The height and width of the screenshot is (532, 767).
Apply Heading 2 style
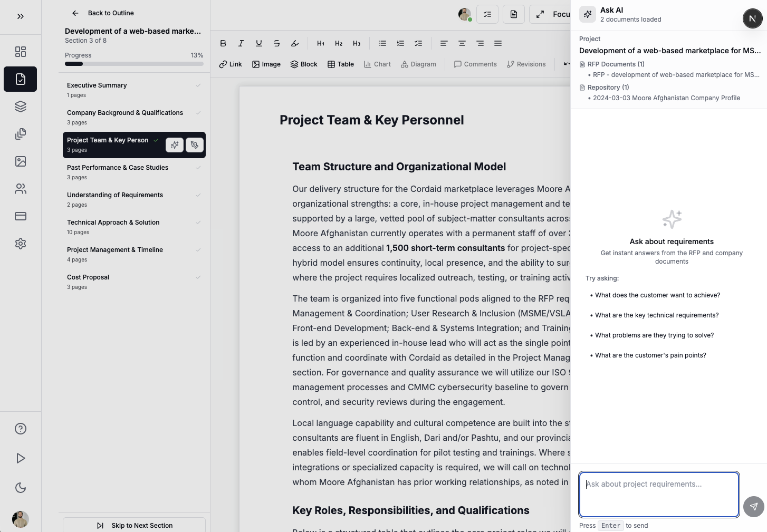[339, 43]
